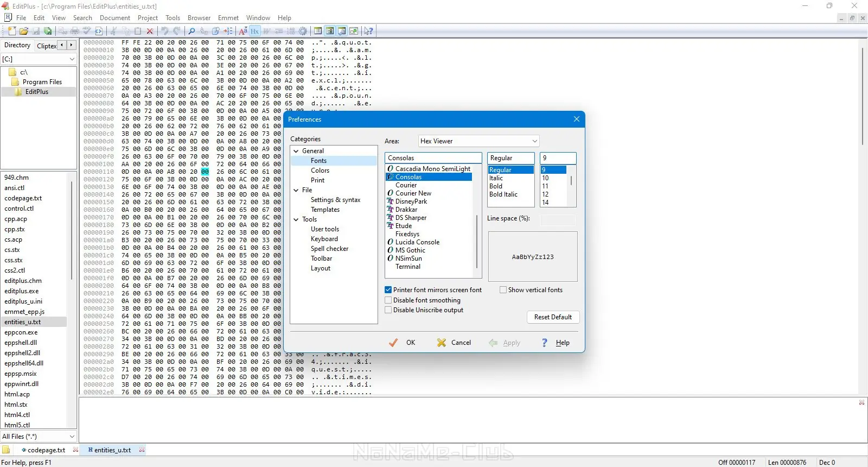Collapse the Tools category in tree
The width and height of the screenshot is (868, 467).
pyautogui.click(x=296, y=219)
